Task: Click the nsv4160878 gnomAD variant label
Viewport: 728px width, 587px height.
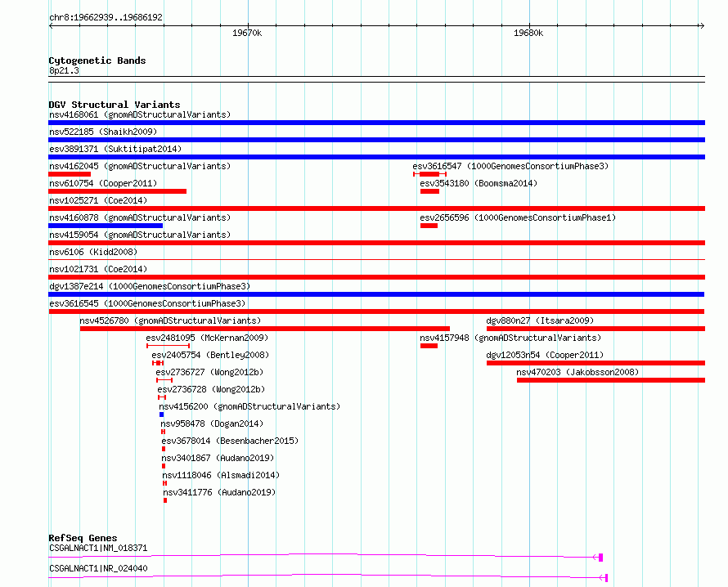Action: click(140, 217)
